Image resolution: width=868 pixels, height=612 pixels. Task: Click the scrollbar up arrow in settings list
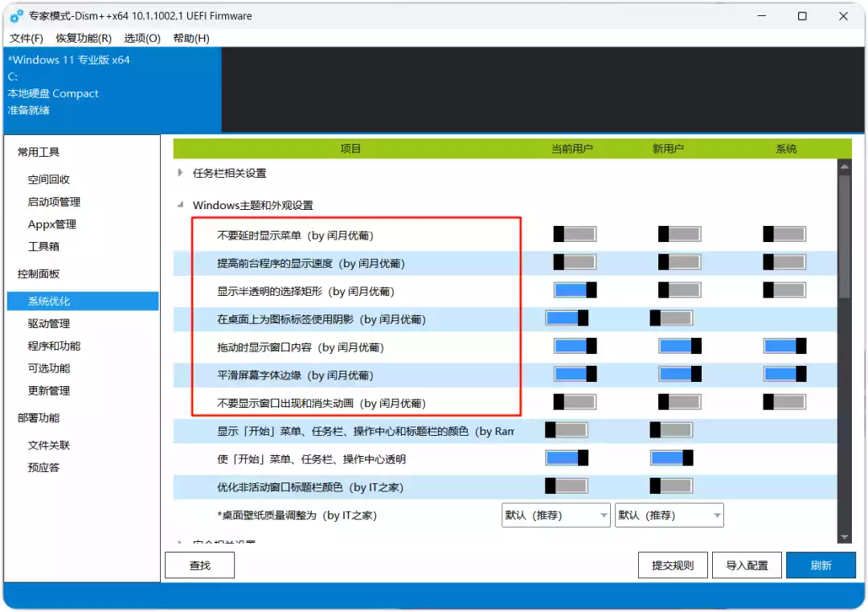(x=844, y=166)
